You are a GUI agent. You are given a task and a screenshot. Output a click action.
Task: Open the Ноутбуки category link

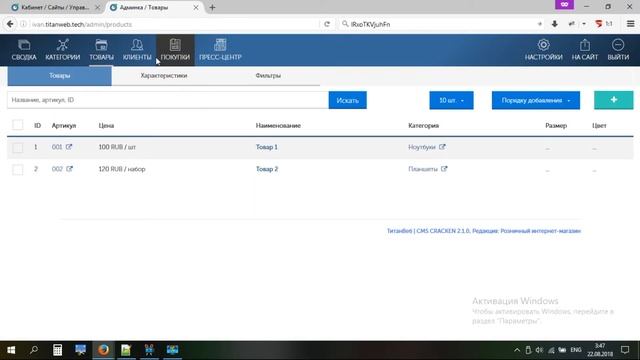[x=422, y=147]
